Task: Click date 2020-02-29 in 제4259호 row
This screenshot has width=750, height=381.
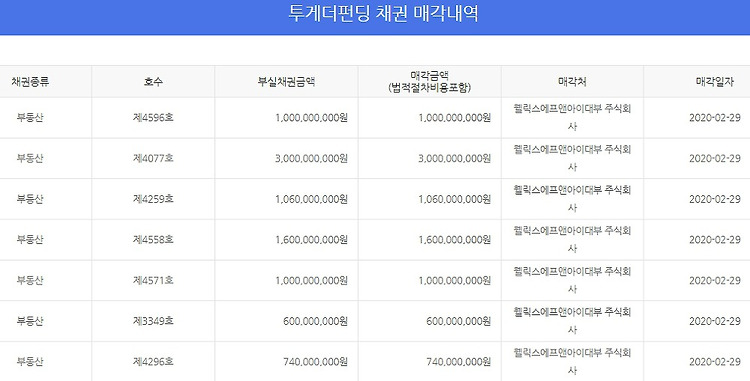Action: click(x=715, y=199)
